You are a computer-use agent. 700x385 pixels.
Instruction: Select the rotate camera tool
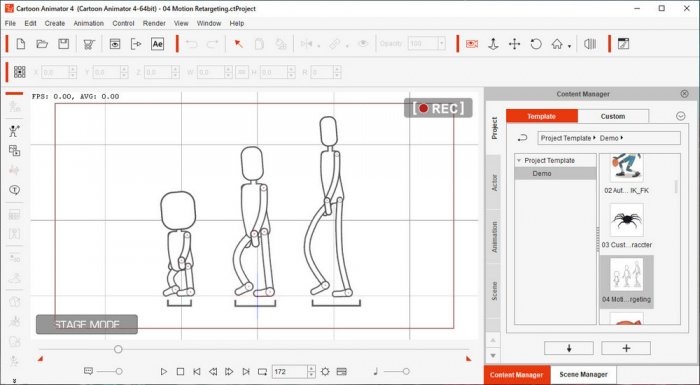[536, 44]
